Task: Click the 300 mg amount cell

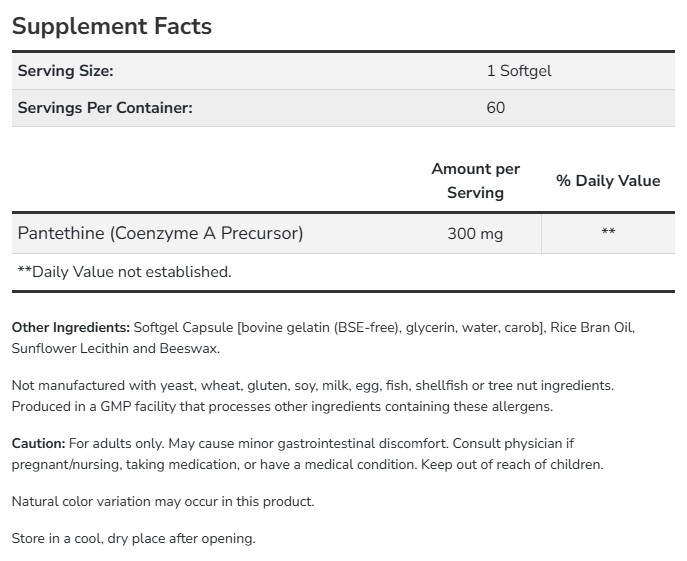Action: 476,234
